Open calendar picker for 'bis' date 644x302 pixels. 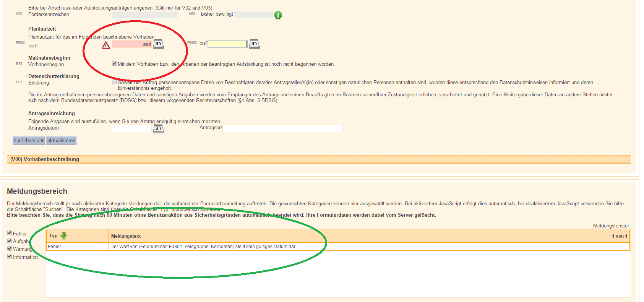255,44
